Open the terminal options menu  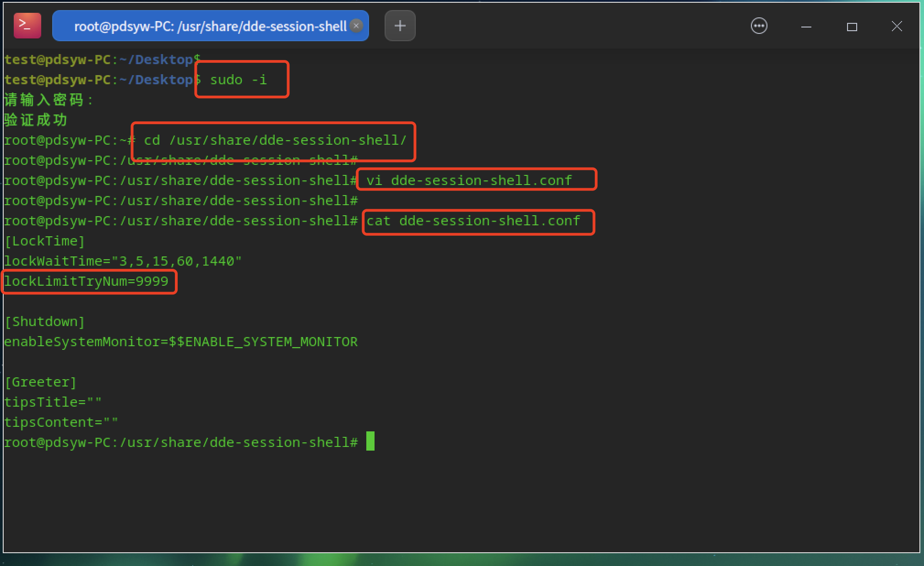point(759,26)
